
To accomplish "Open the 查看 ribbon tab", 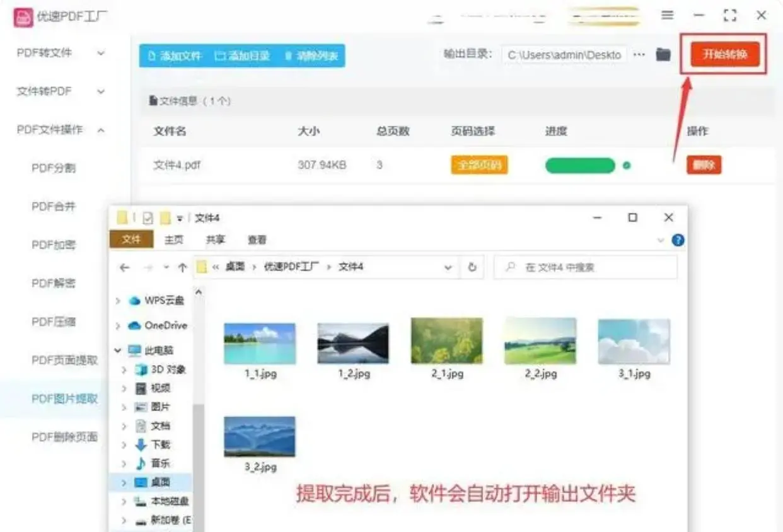I will point(257,240).
